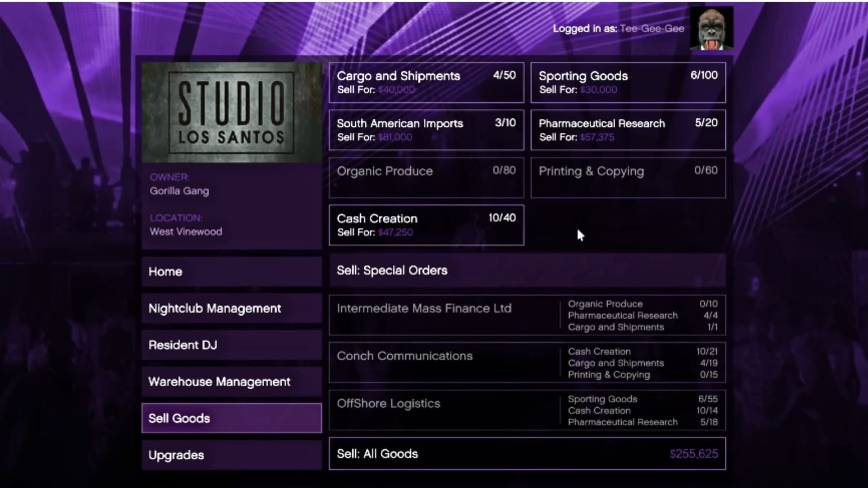Click the empty Organic Produce slot
Viewport: 868px width, 488px height.
pos(426,177)
